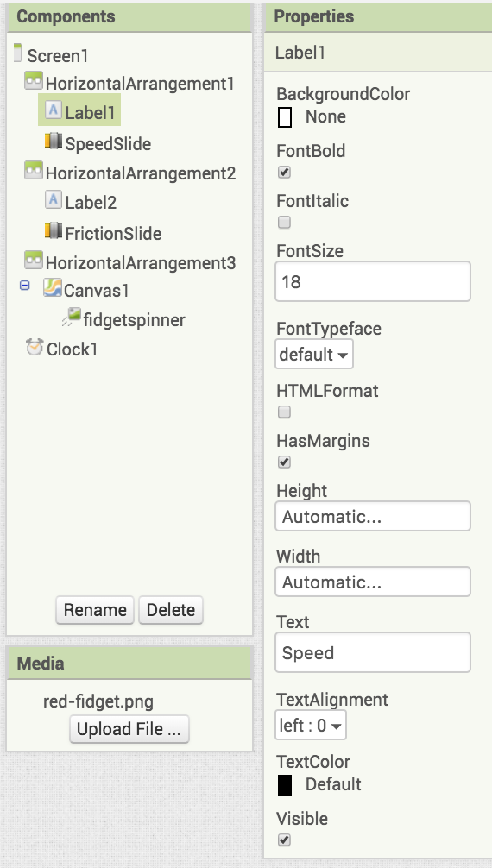
Task: Select the SpeedSlide slider icon
Action: 54,142
